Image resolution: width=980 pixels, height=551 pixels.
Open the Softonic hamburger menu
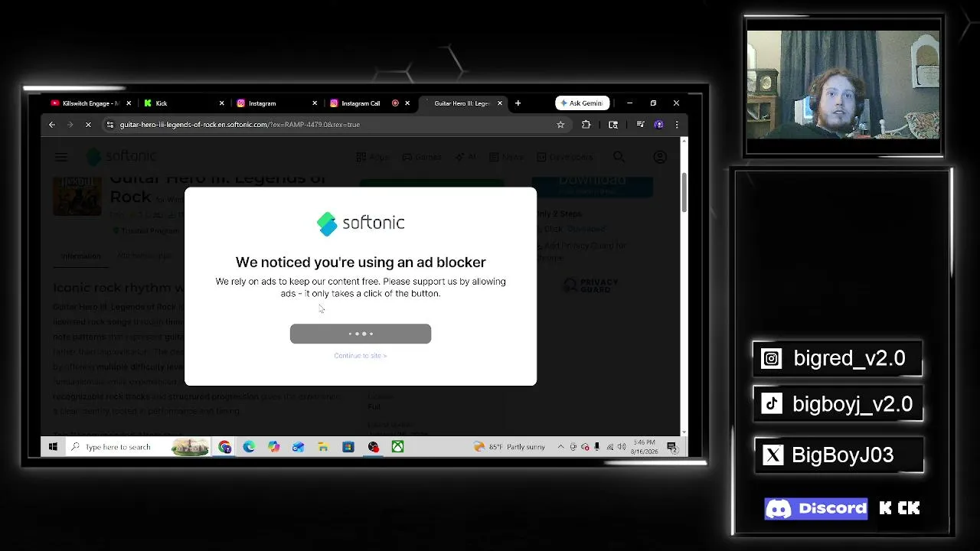61,157
